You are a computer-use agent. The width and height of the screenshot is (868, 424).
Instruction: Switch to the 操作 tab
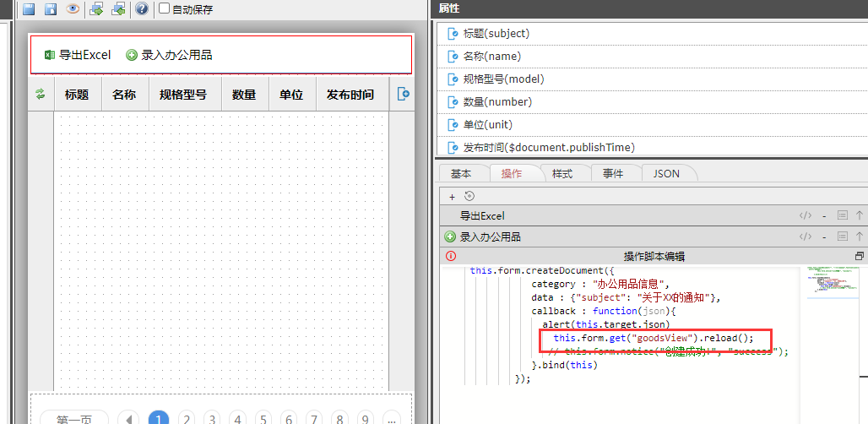point(512,173)
